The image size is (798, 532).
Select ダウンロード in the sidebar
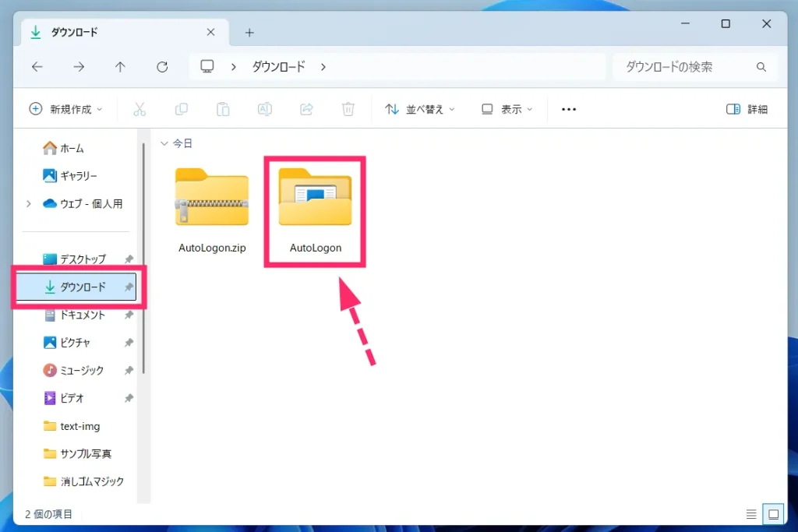76,287
